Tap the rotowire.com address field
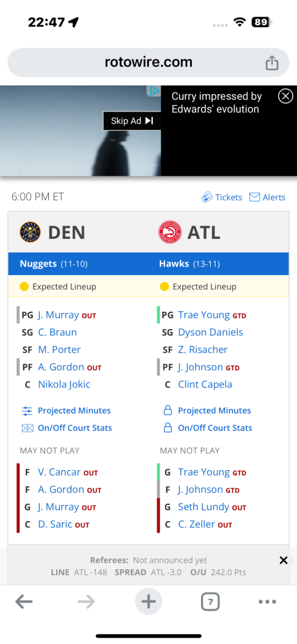This screenshot has width=297, height=644. click(148, 62)
